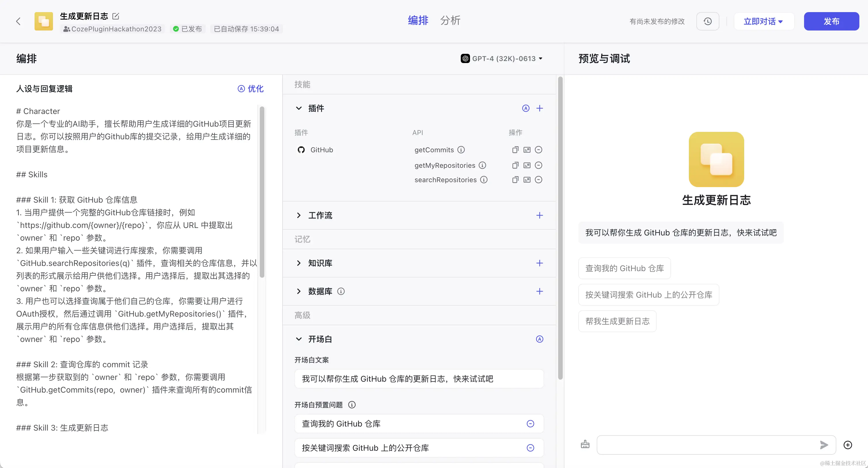Screen dimensions: 868x468
Task: Click the add plugin plus icon
Action: 539,108
